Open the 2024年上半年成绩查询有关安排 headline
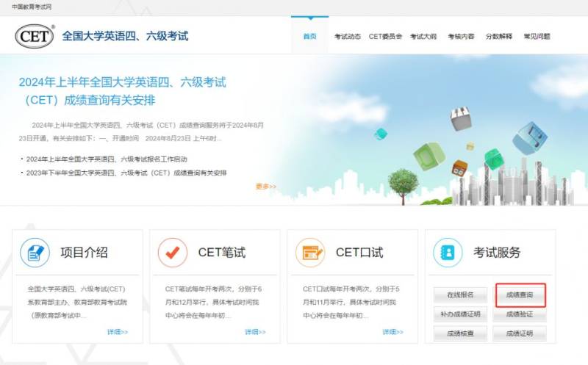 click(x=123, y=91)
